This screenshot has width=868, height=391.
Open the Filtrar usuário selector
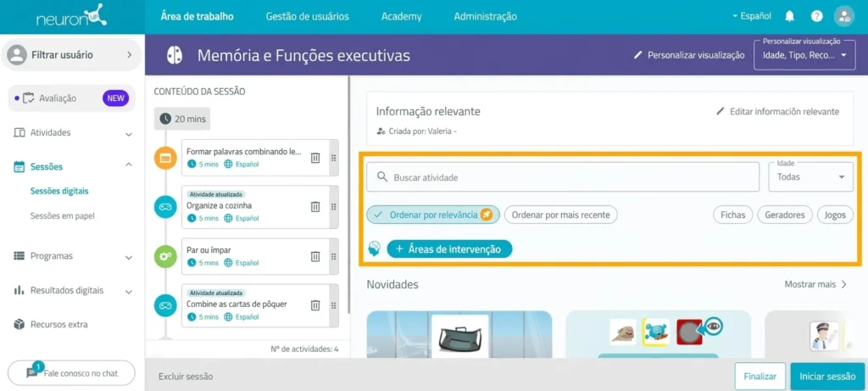click(x=71, y=55)
